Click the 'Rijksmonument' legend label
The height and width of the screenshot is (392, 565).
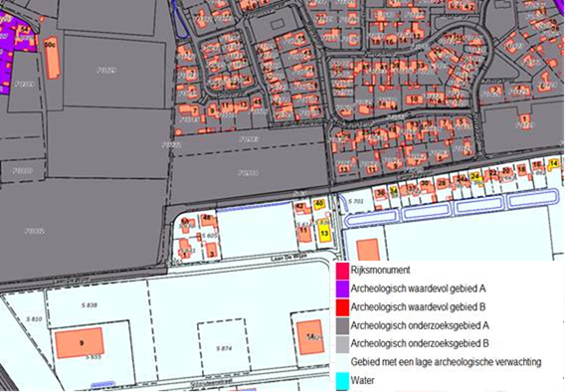pos(381,270)
